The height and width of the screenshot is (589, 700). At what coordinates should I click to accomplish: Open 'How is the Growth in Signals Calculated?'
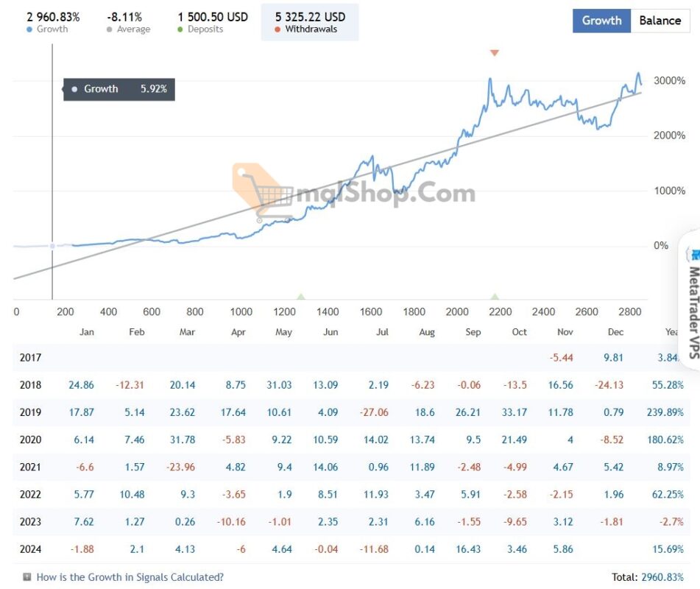click(130, 577)
